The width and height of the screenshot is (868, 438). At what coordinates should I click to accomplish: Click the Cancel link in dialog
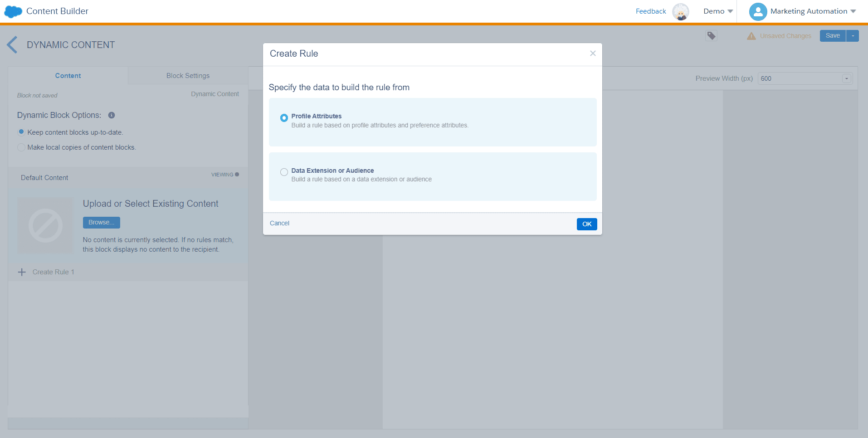pos(279,223)
